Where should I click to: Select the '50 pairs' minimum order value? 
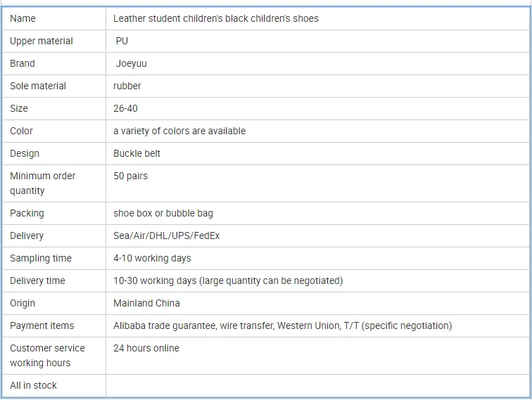click(x=130, y=176)
